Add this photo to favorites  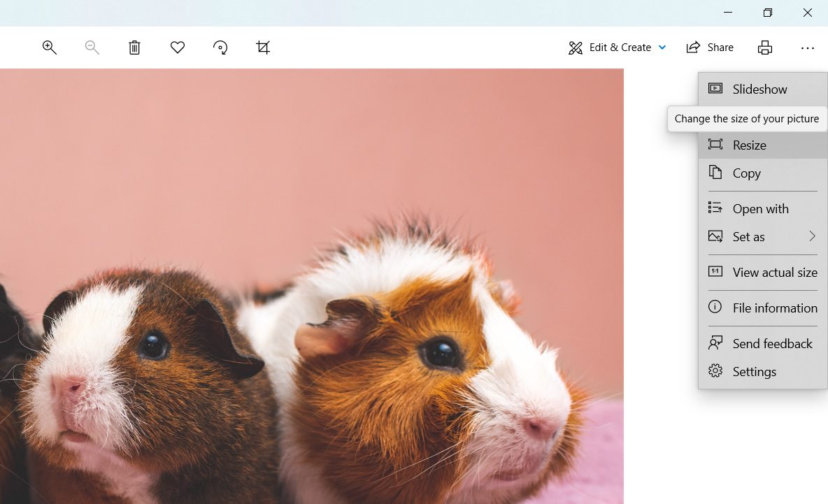point(177,47)
